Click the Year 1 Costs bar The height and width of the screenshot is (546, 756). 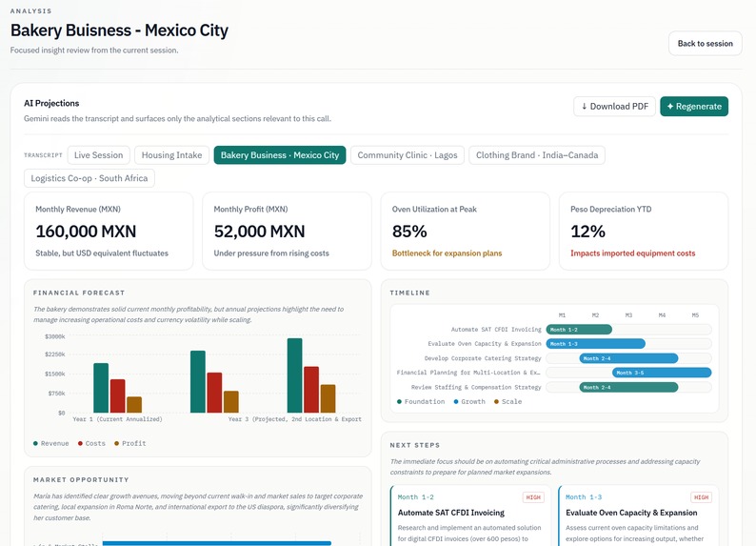click(x=118, y=396)
